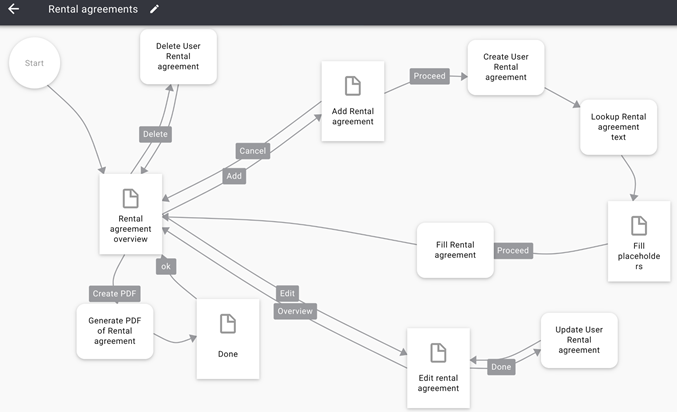Screen dimensions: 677x412
Task: Click the pencil edit icon next to title
Action: coord(154,9)
